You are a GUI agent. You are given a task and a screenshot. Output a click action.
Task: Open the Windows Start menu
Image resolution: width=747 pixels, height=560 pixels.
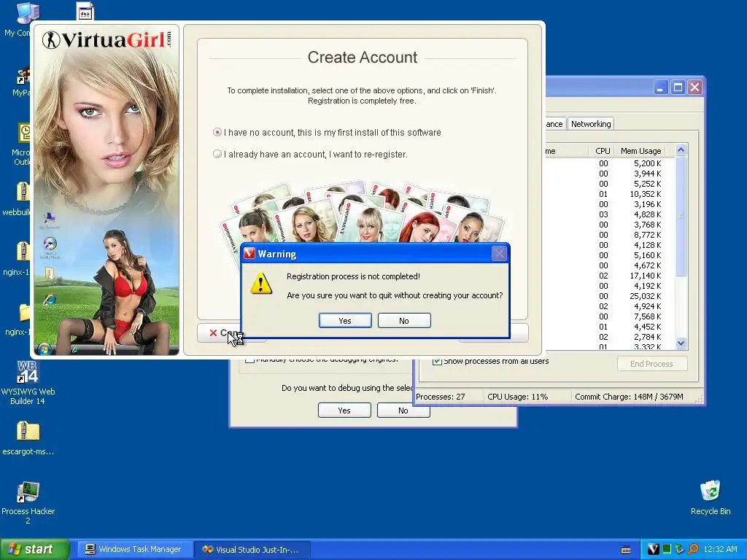click(x=35, y=549)
